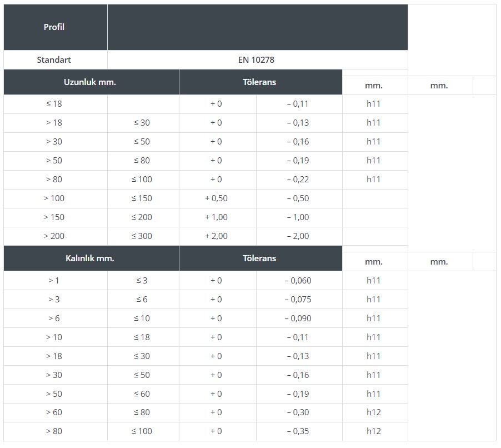Click the EN 10278 standard cell
The width and height of the screenshot is (501, 448).
256,59
